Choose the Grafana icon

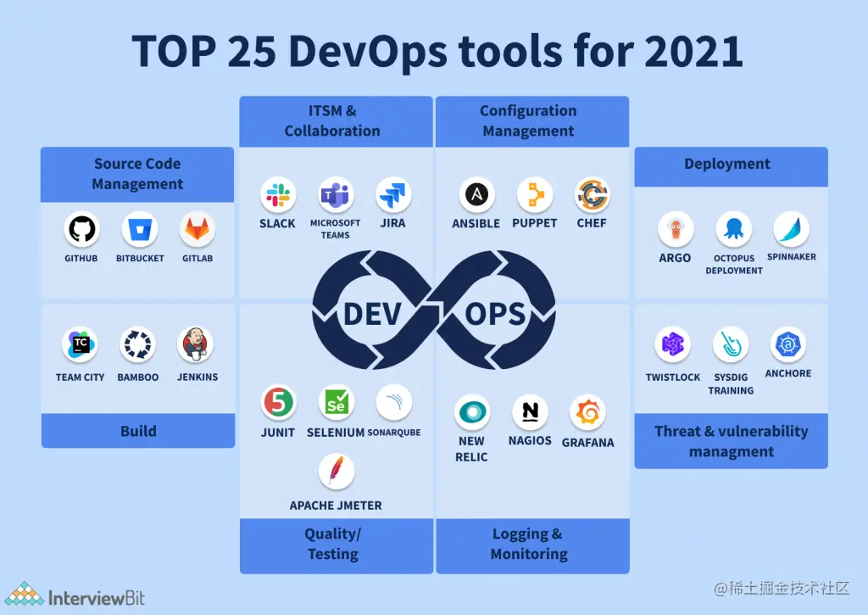coord(587,412)
